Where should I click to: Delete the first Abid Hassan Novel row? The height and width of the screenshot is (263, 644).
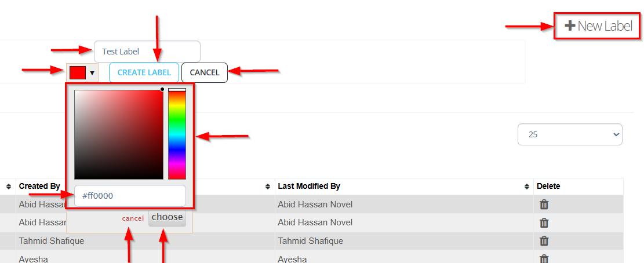[x=544, y=204]
